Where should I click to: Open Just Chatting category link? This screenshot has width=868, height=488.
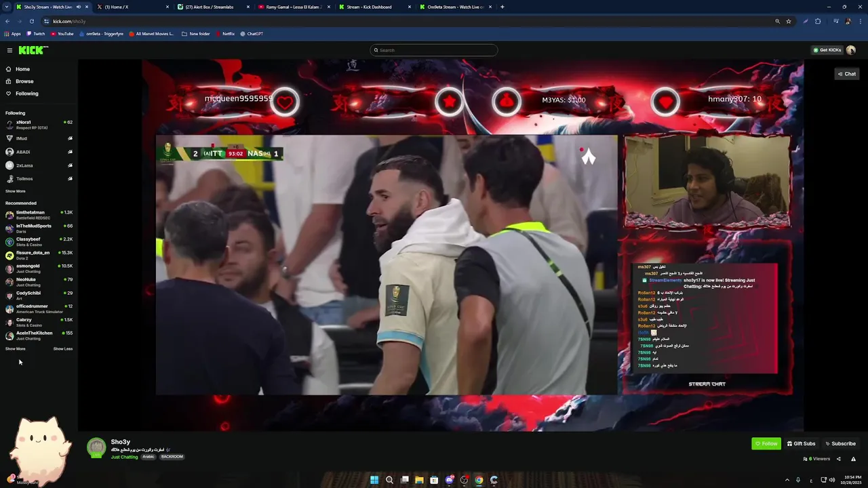point(124,457)
